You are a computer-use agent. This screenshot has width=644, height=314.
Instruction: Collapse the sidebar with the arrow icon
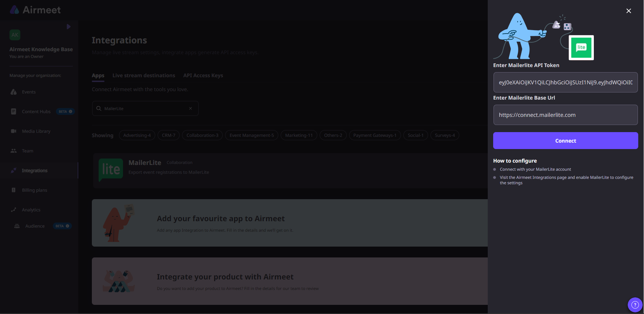pos(68,27)
